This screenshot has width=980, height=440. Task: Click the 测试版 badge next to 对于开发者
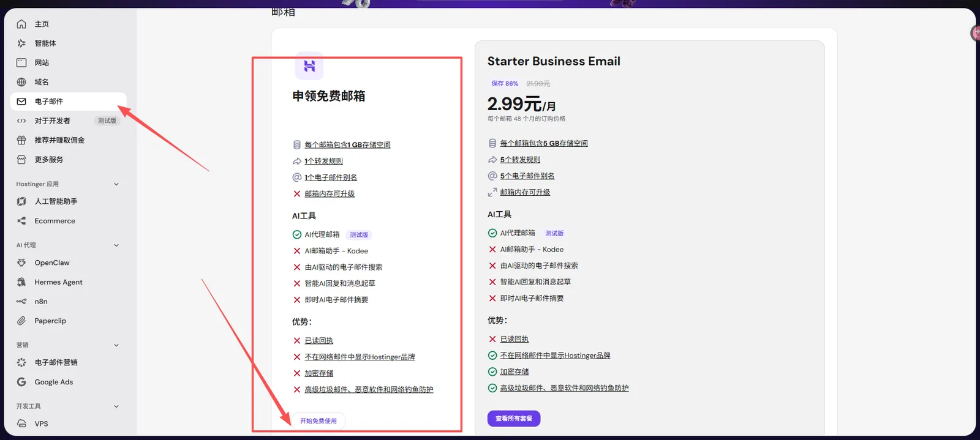pos(107,121)
